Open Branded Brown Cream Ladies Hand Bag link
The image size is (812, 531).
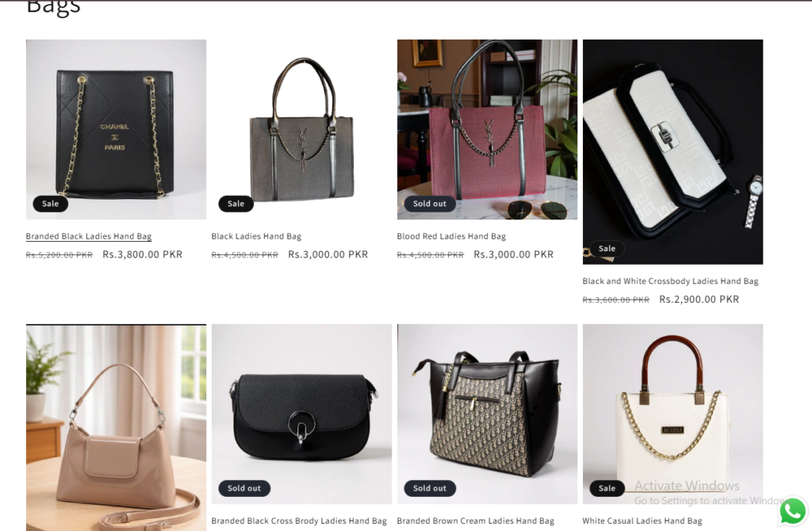pos(476,521)
